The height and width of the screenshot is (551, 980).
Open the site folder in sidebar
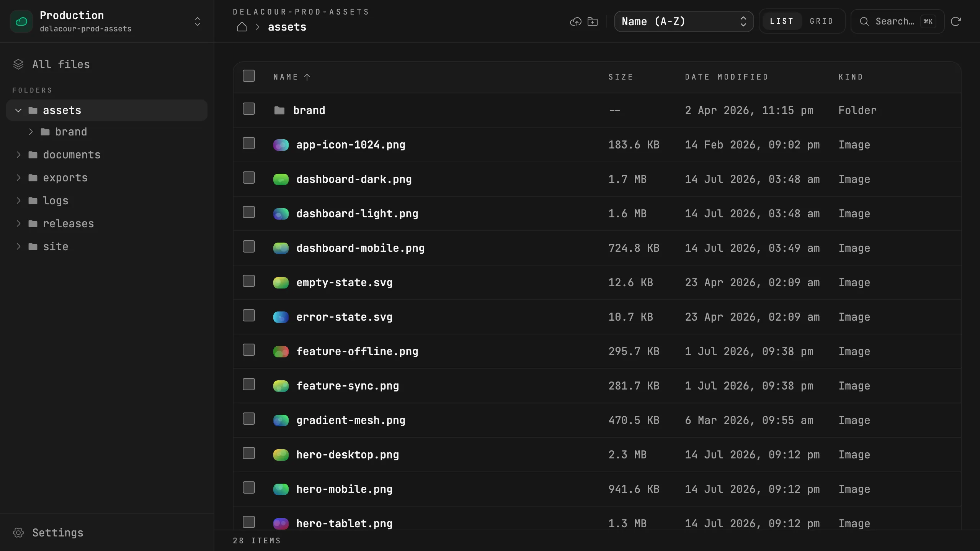[x=107, y=246]
